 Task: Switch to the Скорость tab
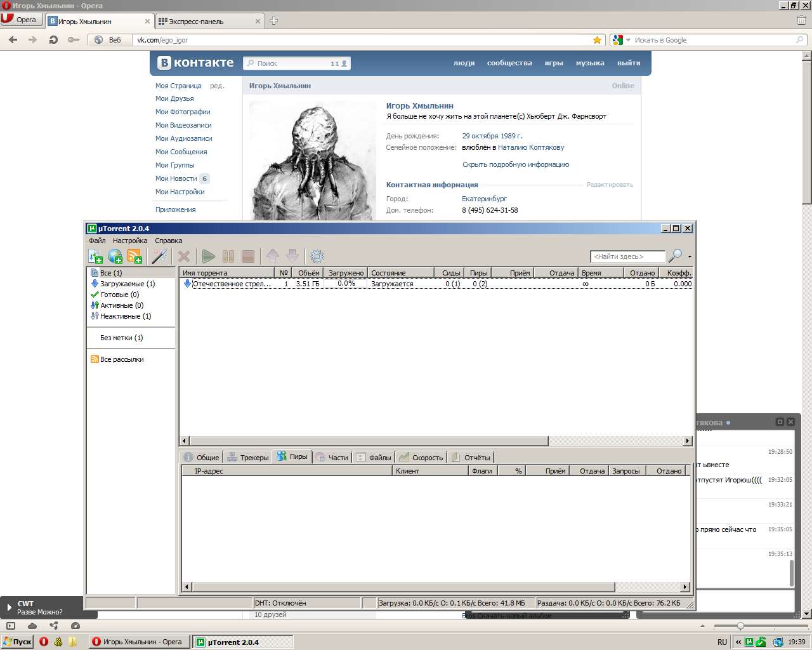point(421,458)
